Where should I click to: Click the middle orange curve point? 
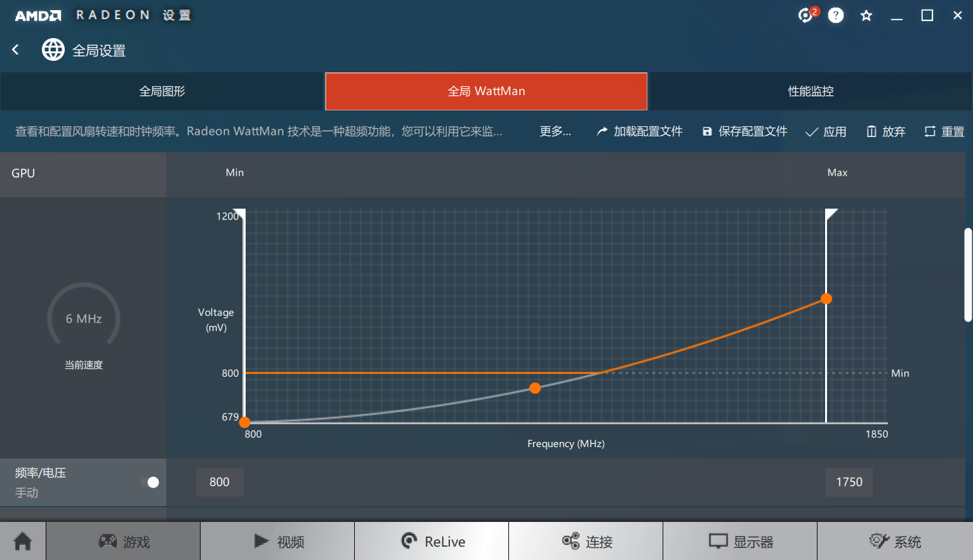click(x=535, y=388)
